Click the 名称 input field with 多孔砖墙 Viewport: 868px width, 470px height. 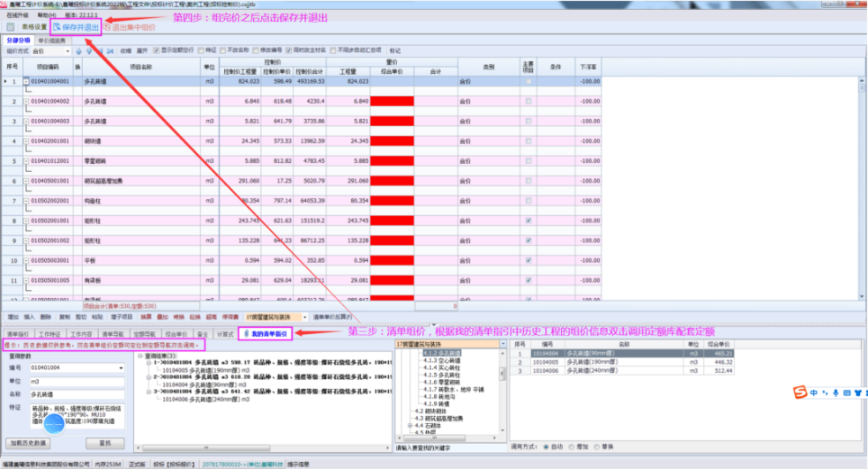[x=77, y=394]
